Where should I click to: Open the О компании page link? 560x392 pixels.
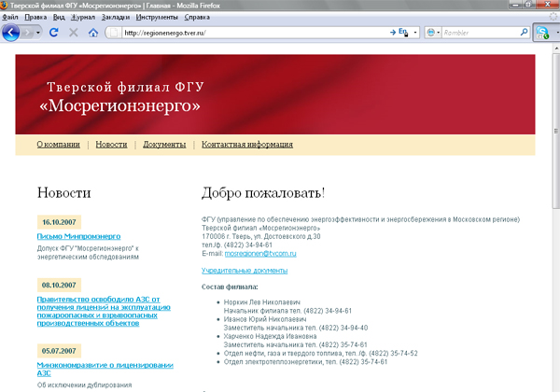pos(58,145)
